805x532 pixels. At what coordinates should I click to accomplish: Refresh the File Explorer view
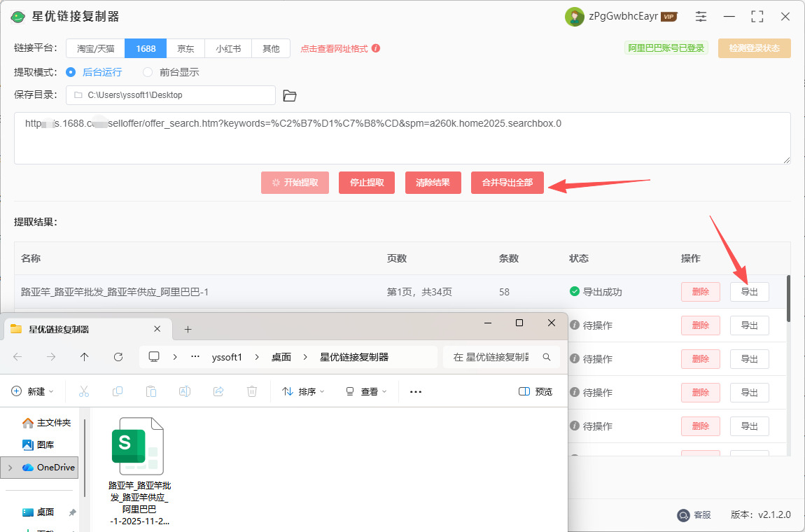click(x=118, y=357)
